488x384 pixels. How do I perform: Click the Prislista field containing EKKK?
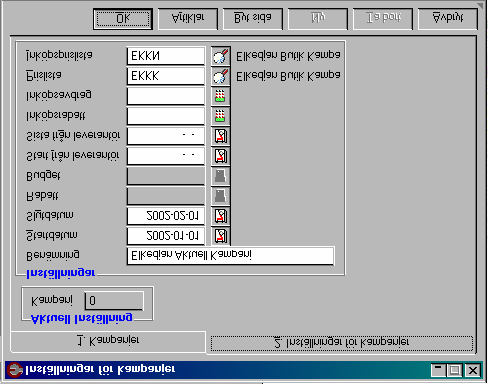166,76
